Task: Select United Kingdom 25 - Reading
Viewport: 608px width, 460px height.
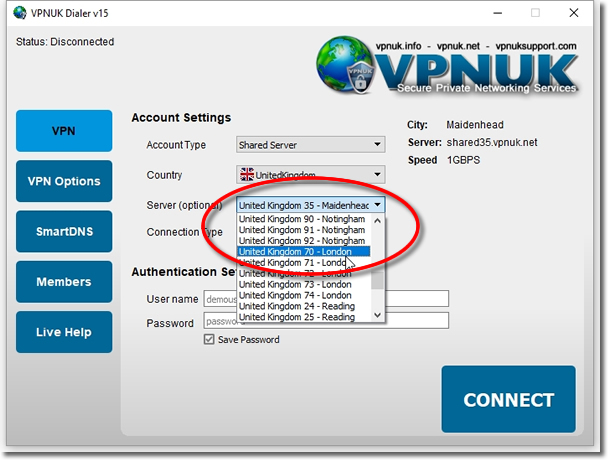Action: pos(304,317)
